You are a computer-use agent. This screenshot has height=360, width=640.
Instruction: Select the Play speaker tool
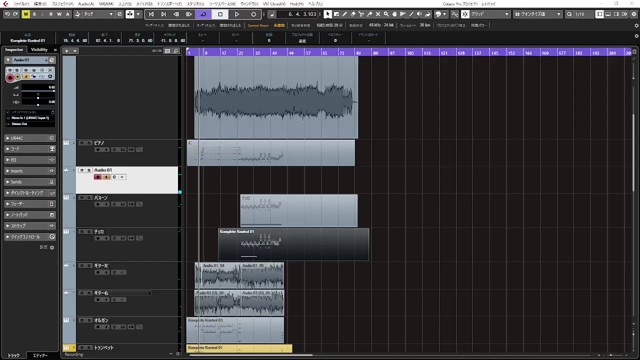[419, 14]
